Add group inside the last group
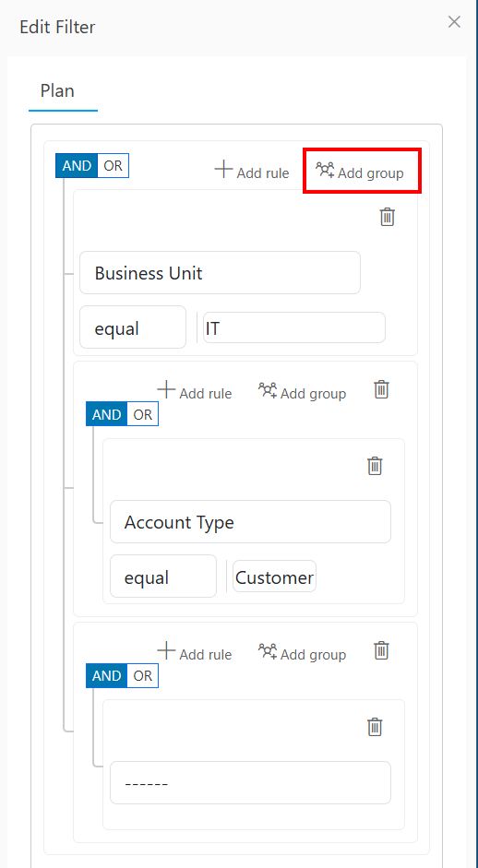478x868 pixels. tap(303, 652)
